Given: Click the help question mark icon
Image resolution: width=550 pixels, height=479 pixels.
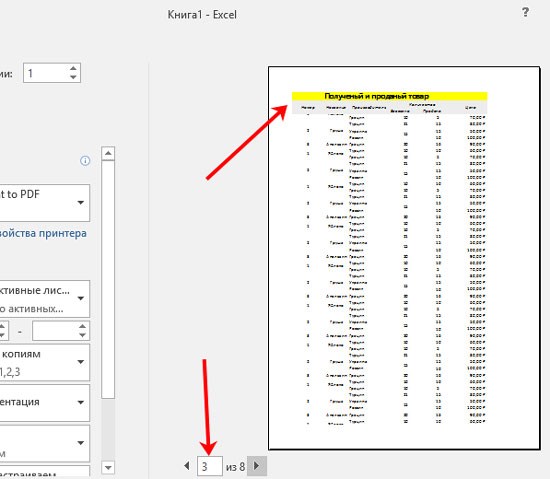Looking at the screenshot, I should click(525, 12).
